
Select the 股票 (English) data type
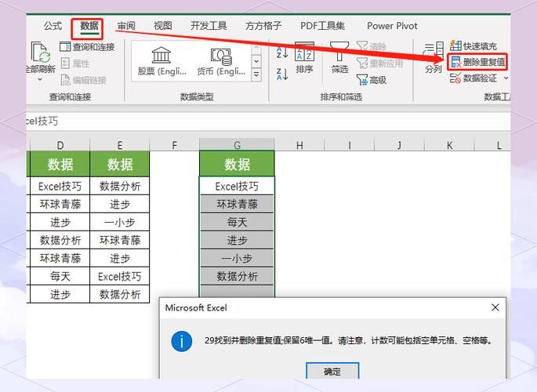tap(161, 62)
